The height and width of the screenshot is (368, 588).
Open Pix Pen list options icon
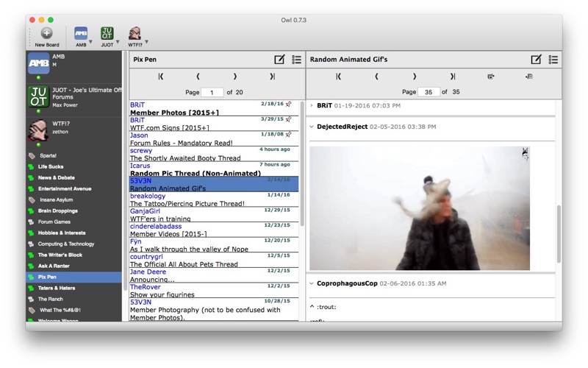[x=297, y=60]
